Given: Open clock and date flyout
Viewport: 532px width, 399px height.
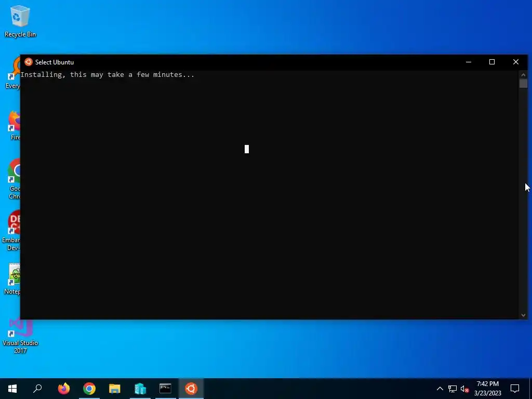Looking at the screenshot, I should coord(487,389).
